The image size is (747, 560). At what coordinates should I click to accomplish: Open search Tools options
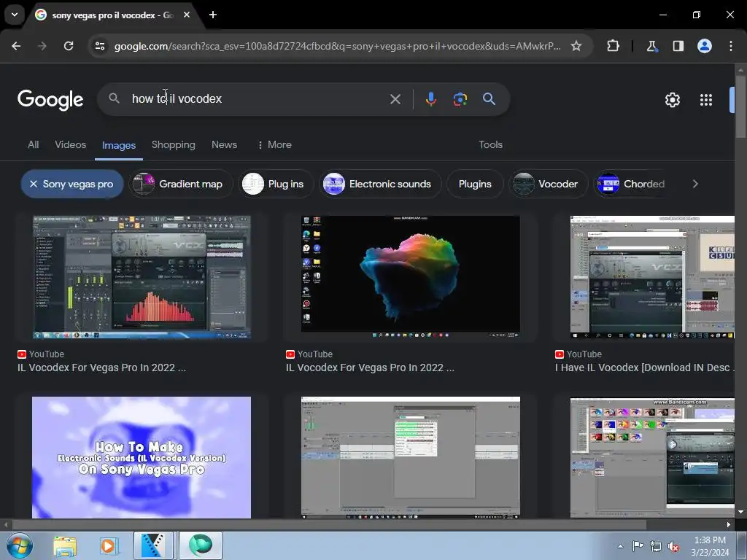[491, 145]
